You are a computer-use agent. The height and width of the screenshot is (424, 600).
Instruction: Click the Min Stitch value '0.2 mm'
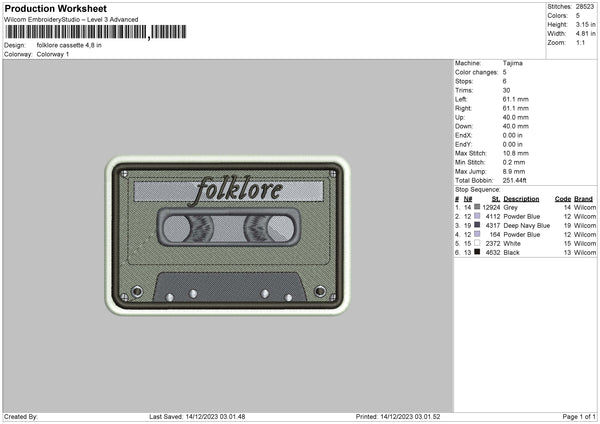coord(514,162)
